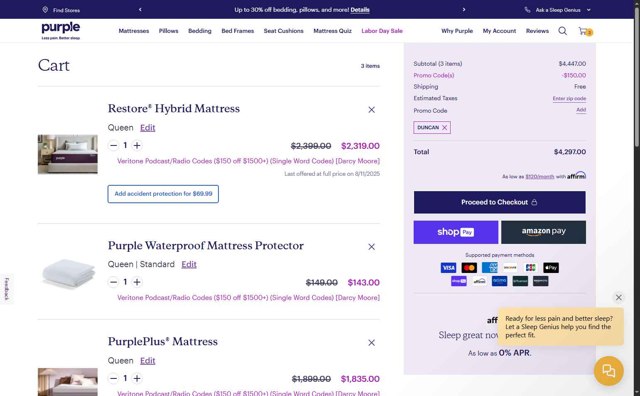640x396 pixels.
Task: Click the Find Stores link
Action: point(66,10)
